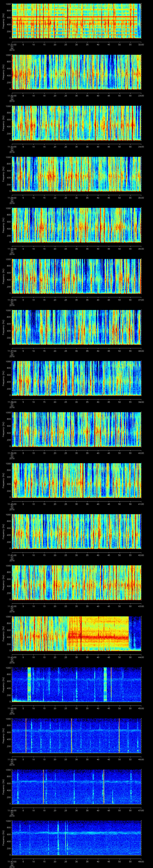Select the '32:00' end time label
This screenshot has width=153, height=868.
[141, 44]
